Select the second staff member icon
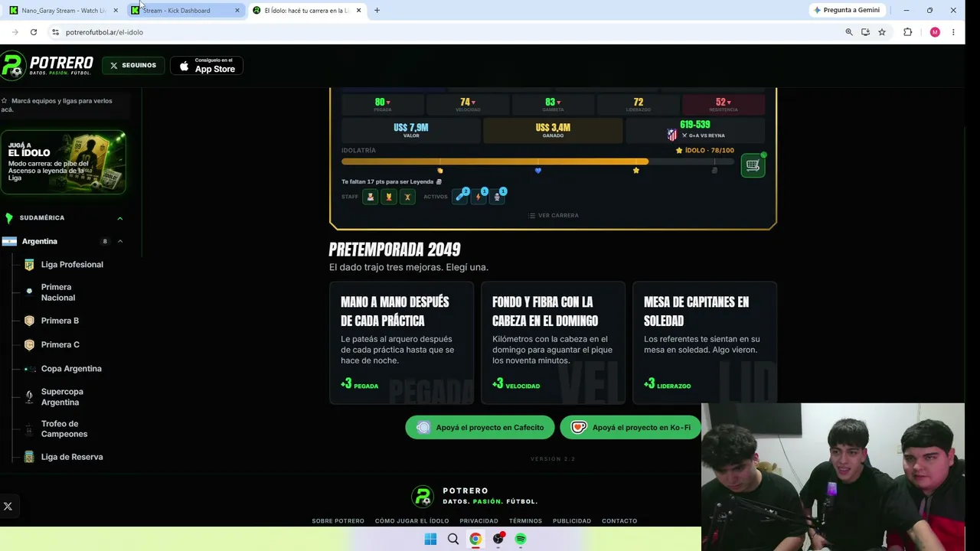Viewport: 980px width, 551px height. [389, 197]
